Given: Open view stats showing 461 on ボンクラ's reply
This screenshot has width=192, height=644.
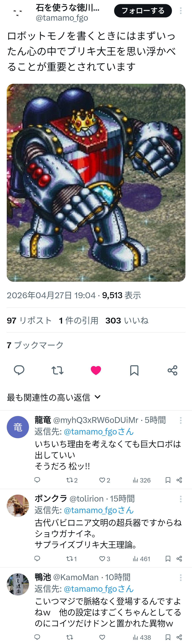Looking at the screenshot, I should (x=141, y=559).
